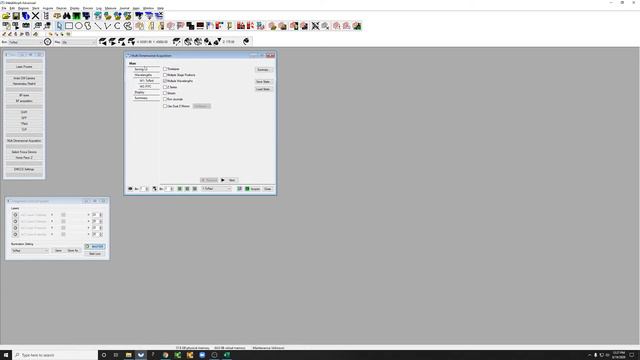Image resolution: width=640 pixels, height=360 pixels.
Task: Click the Load State button
Action: pyautogui.click(x=263, y=89)
